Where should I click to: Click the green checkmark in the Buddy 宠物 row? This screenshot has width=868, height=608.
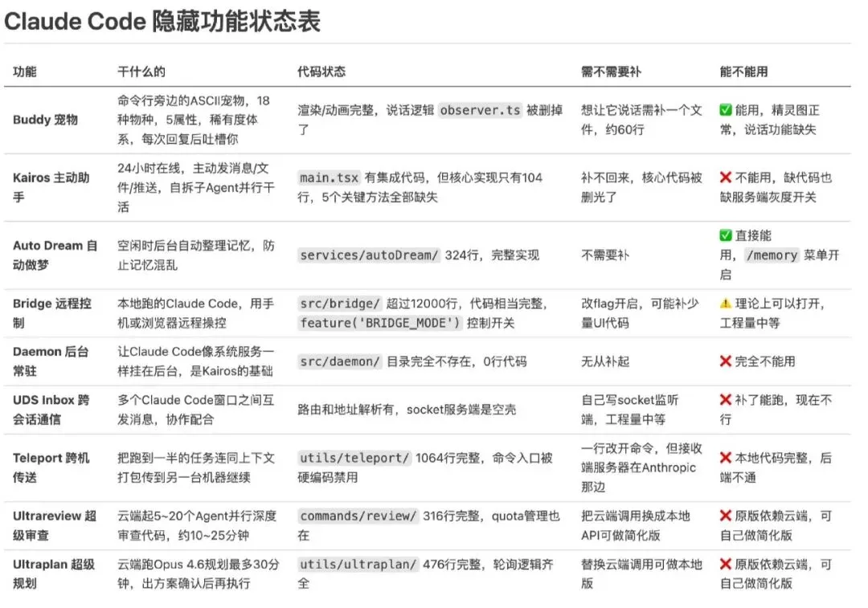(725, 110)
